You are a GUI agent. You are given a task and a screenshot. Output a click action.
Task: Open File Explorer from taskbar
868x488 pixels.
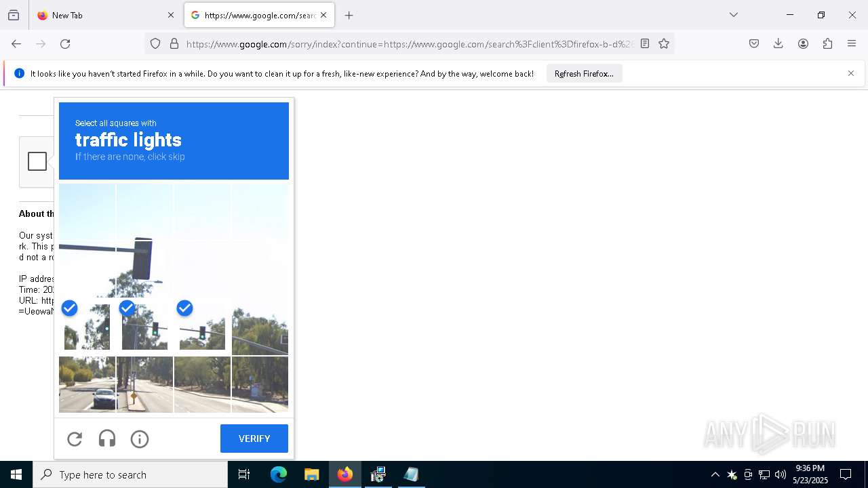(311, 474)
